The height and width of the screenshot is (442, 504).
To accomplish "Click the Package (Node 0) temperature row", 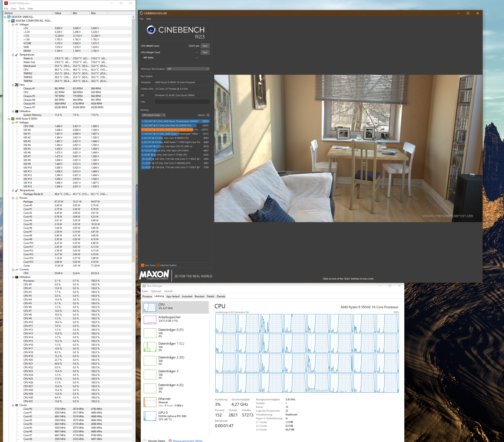I will coord(68,194).
